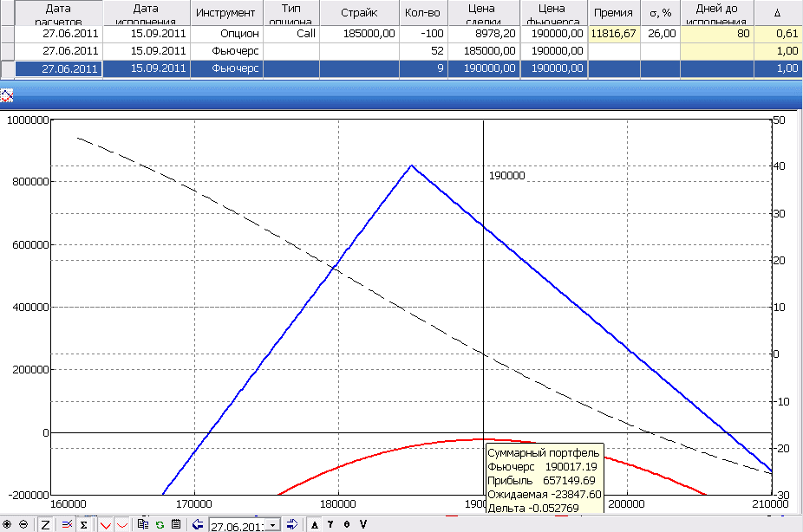Select the Theta (θ) greek button
This screenshot has height=532, width=803.
coord(347,524)
